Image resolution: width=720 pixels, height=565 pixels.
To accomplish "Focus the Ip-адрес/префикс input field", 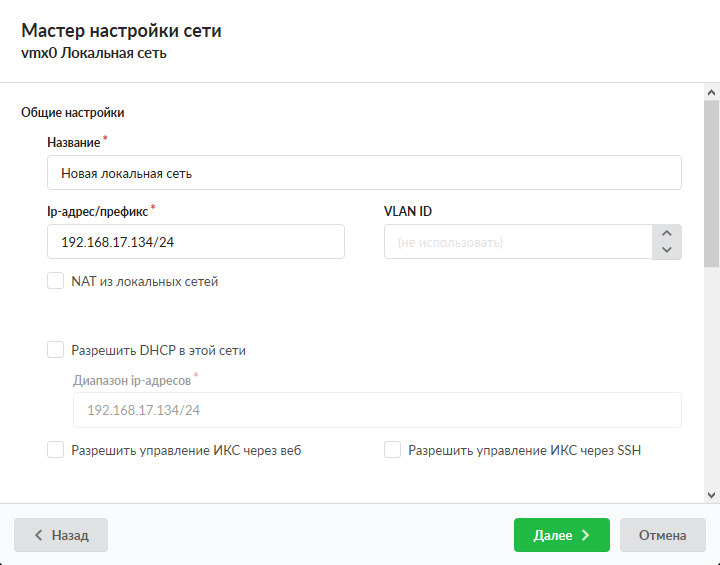I will 196,242.
